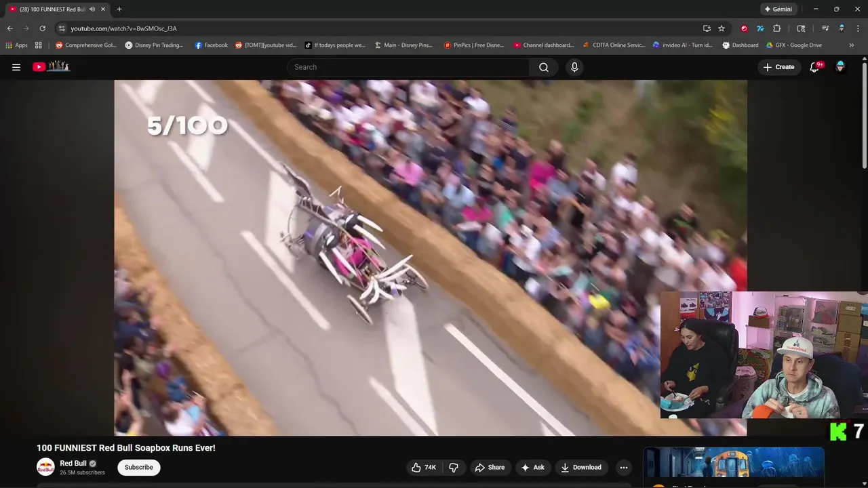Screen dimensions: 868x488
Task: Open the [TOMT][youtube vid... bookmark
Action: (266, 45)
